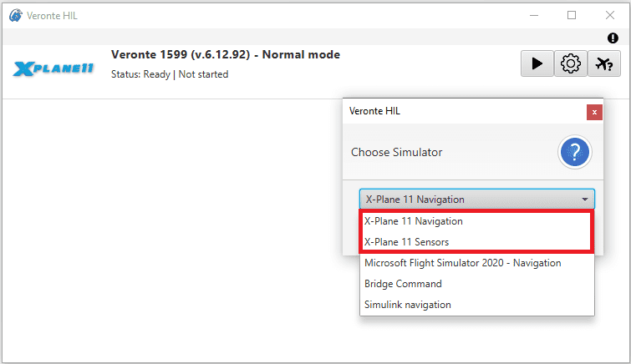Click the exclamation alert icon
The image size is (631, 364).
[613, 38]
